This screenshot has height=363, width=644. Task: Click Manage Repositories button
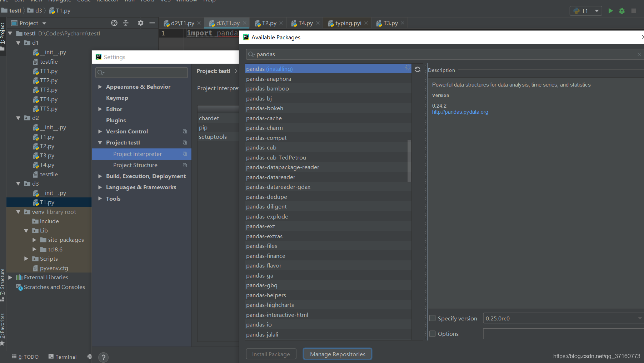[338, 354]
